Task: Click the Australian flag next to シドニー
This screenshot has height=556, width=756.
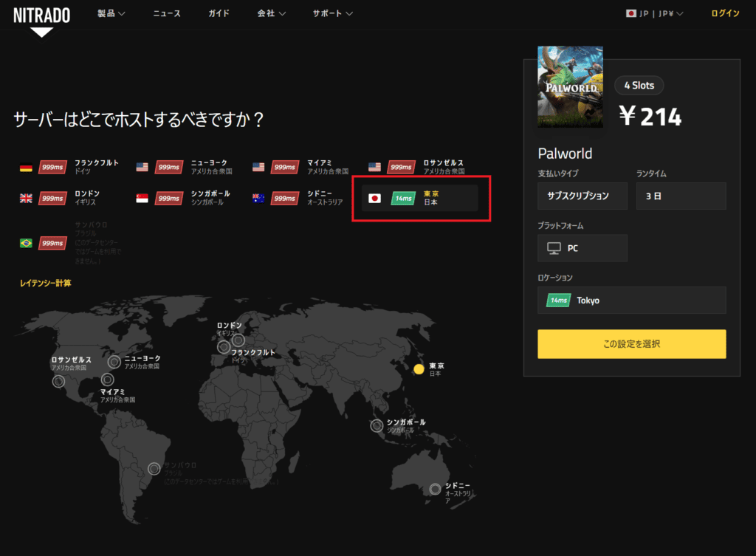Action: click(x=258, y=198)
